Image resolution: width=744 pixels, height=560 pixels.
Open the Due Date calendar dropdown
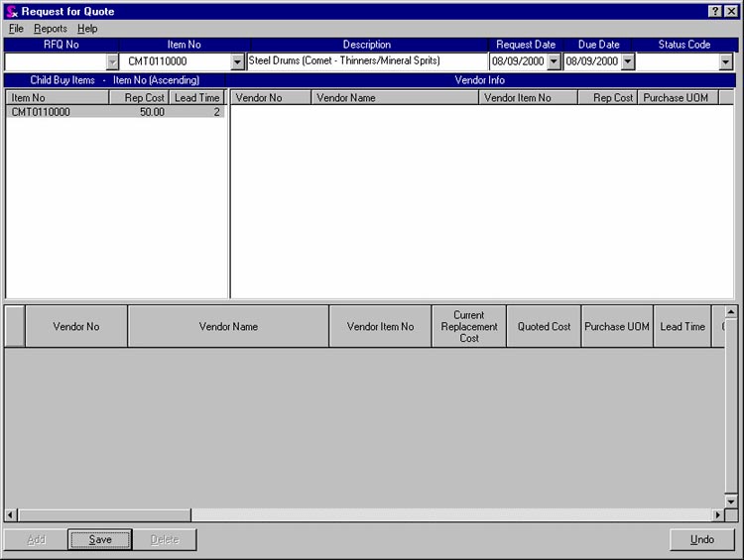click(x=627, y=61)
